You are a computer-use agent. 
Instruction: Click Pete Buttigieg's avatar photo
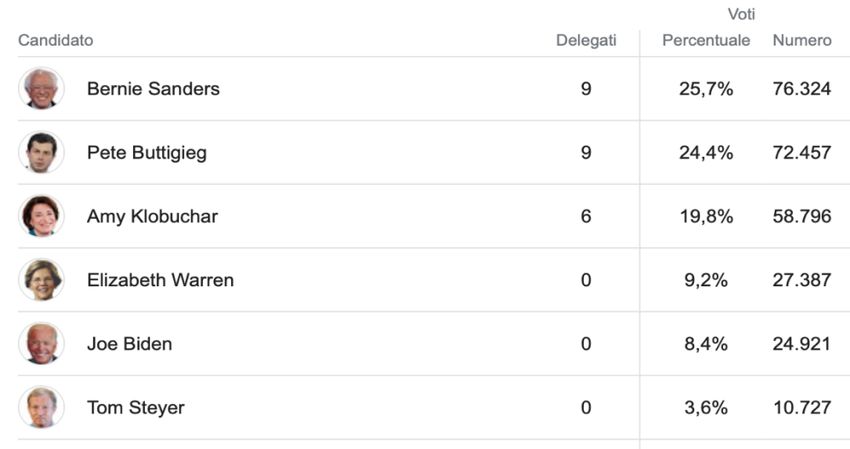tap(41, 153)
